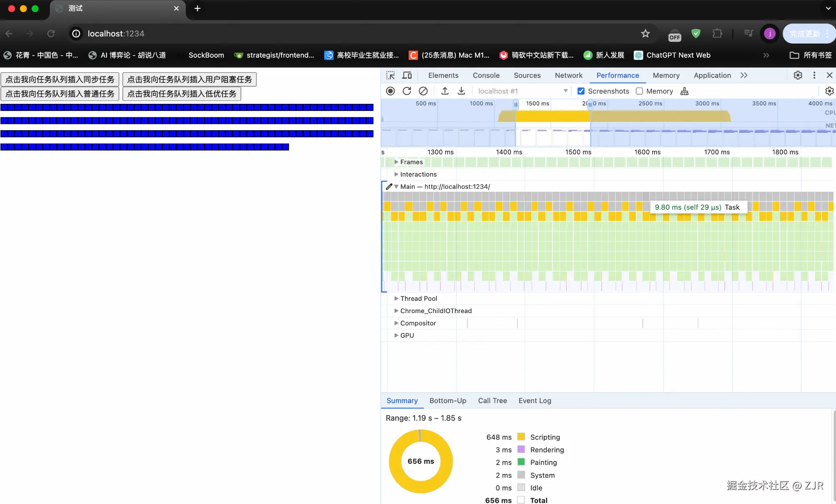Click the reload and record icon
Image resolution: width=836 pixels, height=504 pixels.
pyautogui.click(x=407, y=91)
